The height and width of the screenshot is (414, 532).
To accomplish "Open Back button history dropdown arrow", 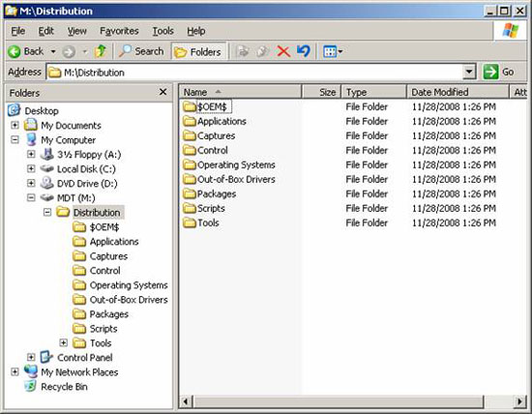I will pos(53,51).
